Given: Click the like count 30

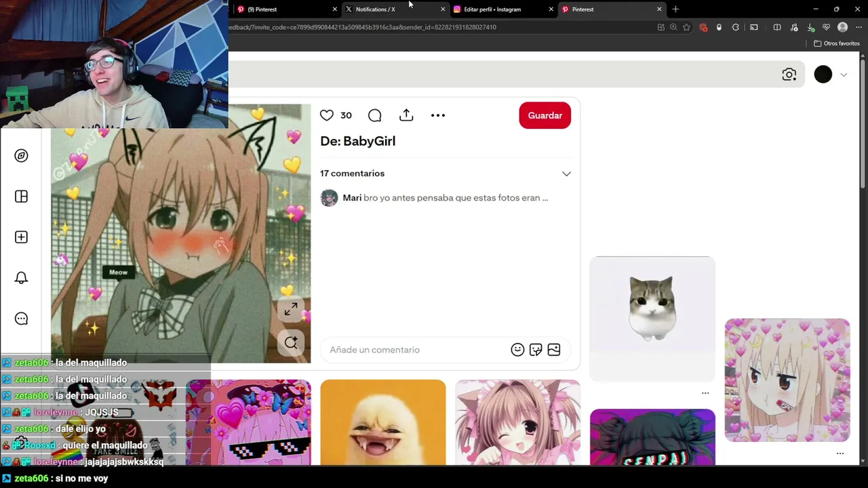Looking at the screenshot, I should coord(346,115).
